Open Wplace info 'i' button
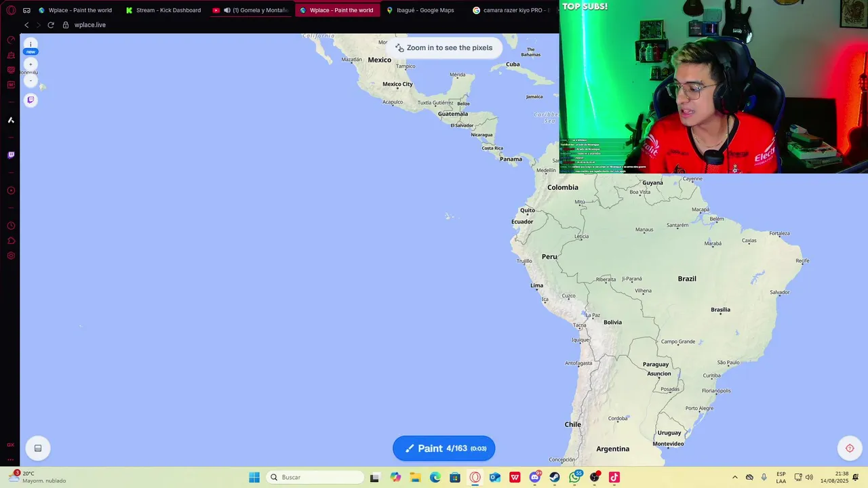The image size is (868, 488). pyautogui.click(x=31, y=45)
